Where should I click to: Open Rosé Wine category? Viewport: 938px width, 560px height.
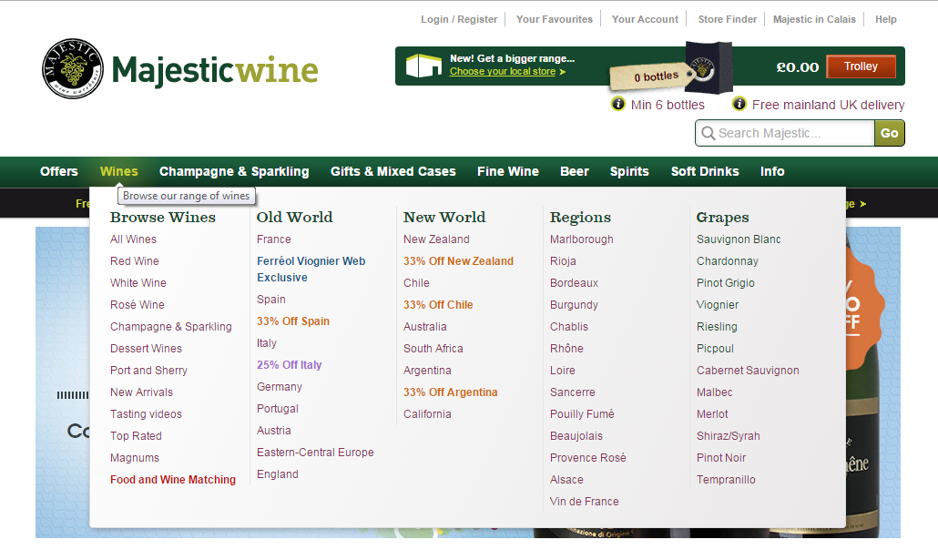(x=137, y=305)
